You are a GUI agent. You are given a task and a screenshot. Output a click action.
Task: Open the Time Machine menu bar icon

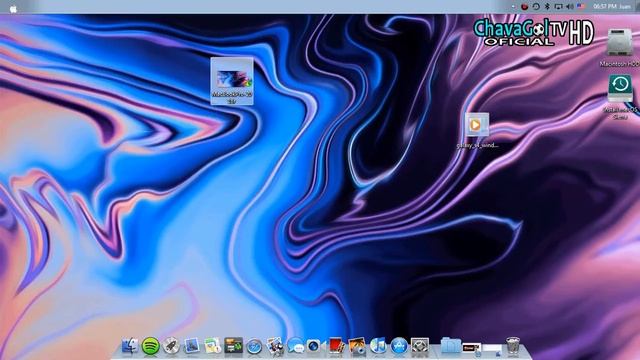point(536,7)
